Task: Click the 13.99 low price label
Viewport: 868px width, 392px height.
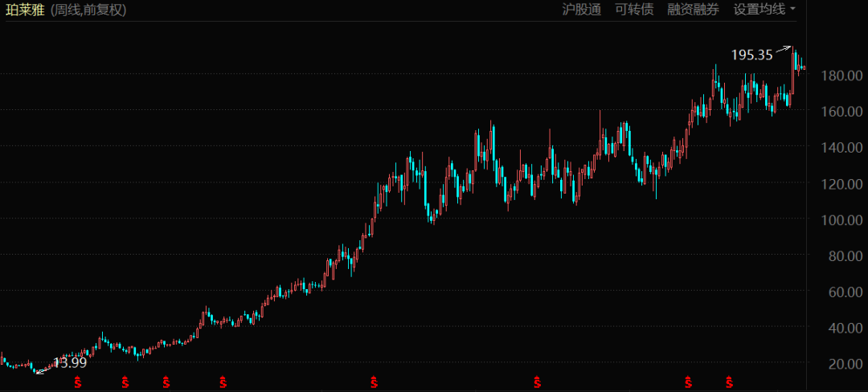Action: [x=69, y=362]
